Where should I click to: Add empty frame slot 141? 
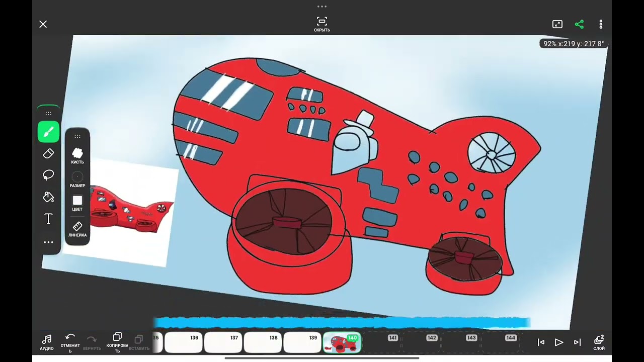[x=382, y=342]
